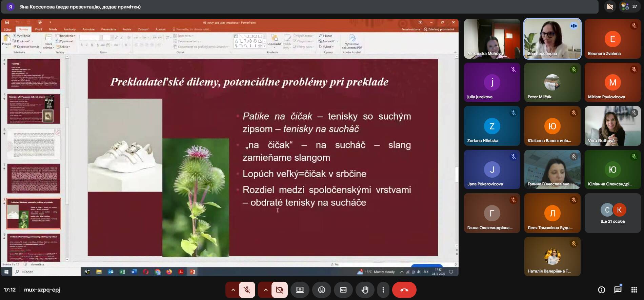
Task: Expand video settings arrow beside camera
Action: 265,290
